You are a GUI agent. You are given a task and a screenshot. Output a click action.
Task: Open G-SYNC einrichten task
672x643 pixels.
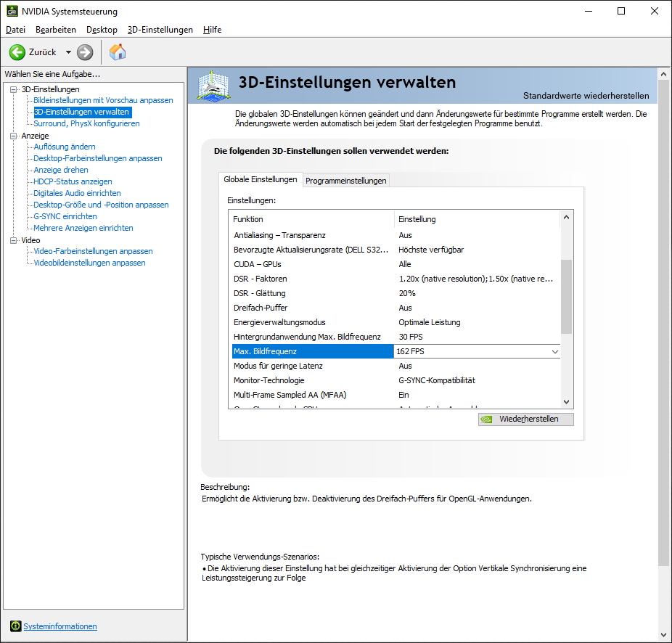click(65, 216)
